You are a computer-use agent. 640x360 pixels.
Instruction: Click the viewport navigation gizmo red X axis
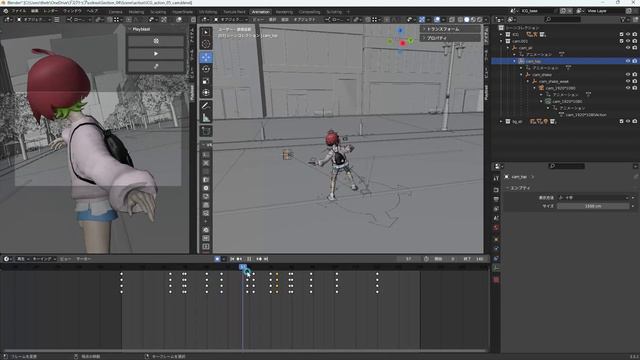click(402, 43)
